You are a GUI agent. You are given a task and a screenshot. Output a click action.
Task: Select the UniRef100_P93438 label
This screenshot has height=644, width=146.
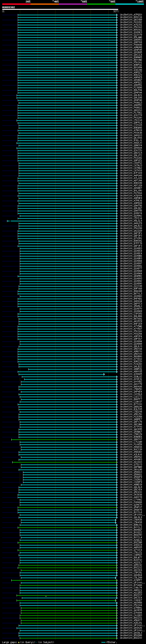(x=131, y=133)
